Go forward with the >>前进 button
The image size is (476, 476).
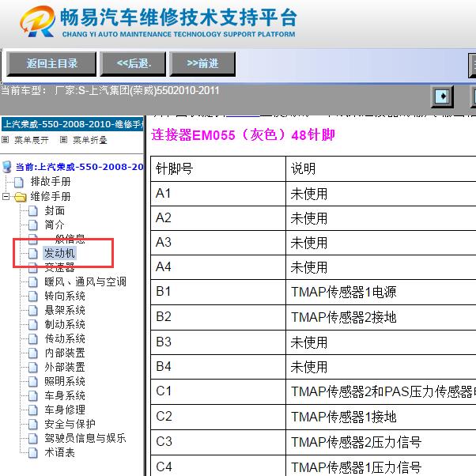[x=202, y=64]
